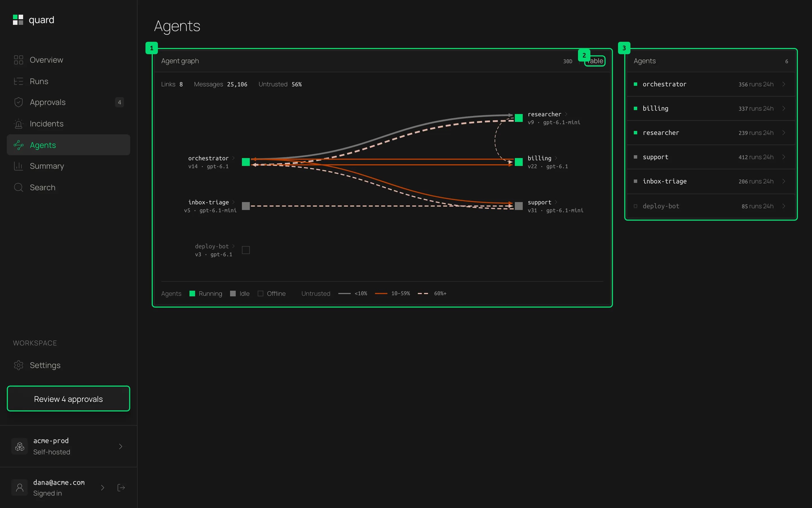
Task: Switch agent graph to Table view
Action: coord(595,61)
